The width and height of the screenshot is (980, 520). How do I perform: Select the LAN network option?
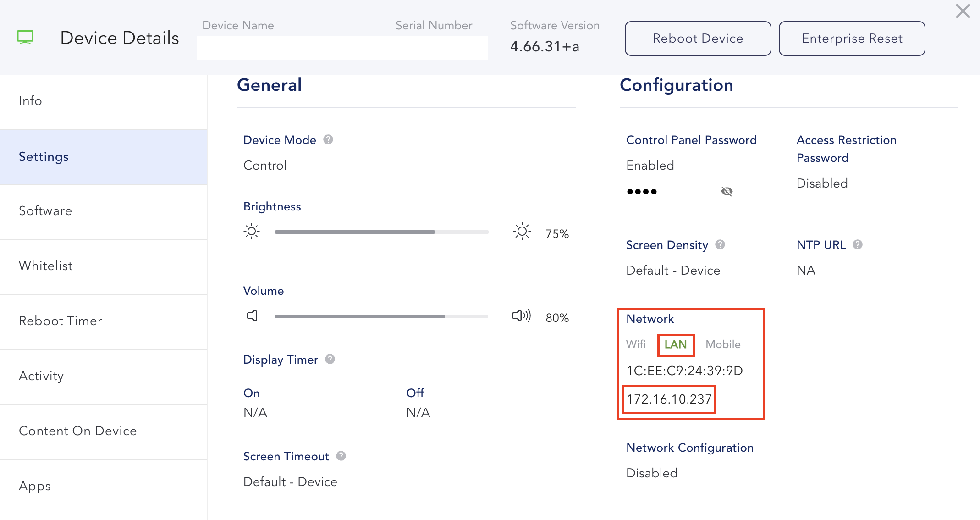(x=676, y=344)
